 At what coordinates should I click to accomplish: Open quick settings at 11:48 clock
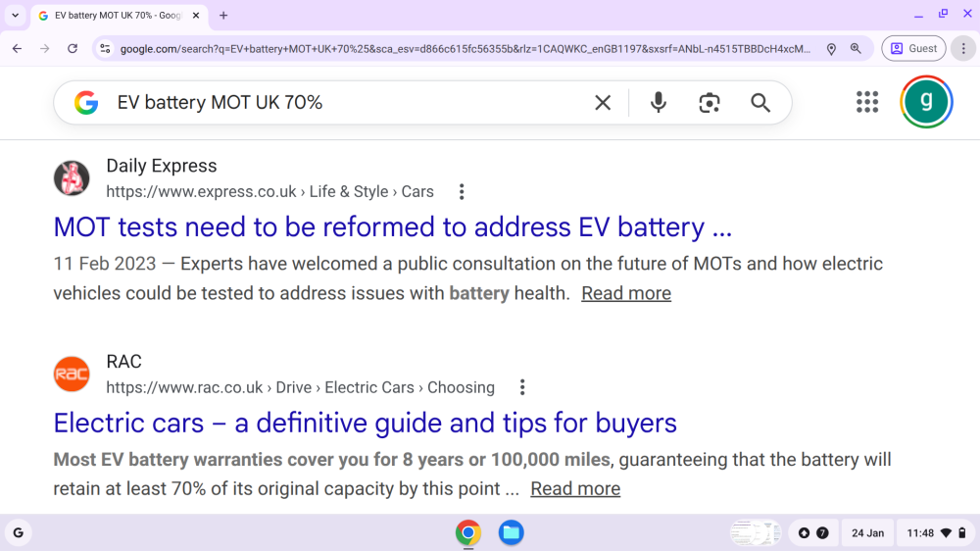936,533
